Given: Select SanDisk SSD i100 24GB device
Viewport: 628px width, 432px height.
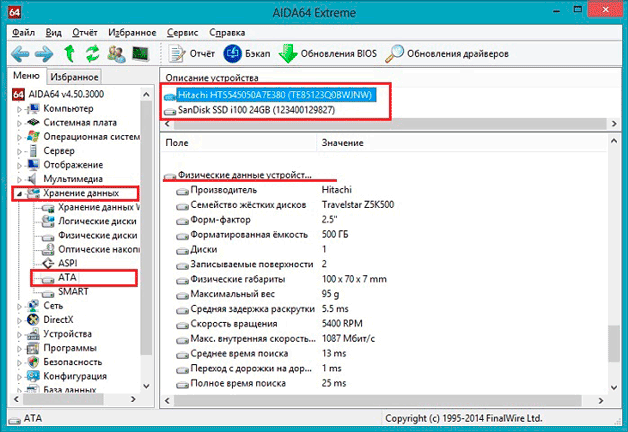Looking at the screenshot, I should click(256, 110).
